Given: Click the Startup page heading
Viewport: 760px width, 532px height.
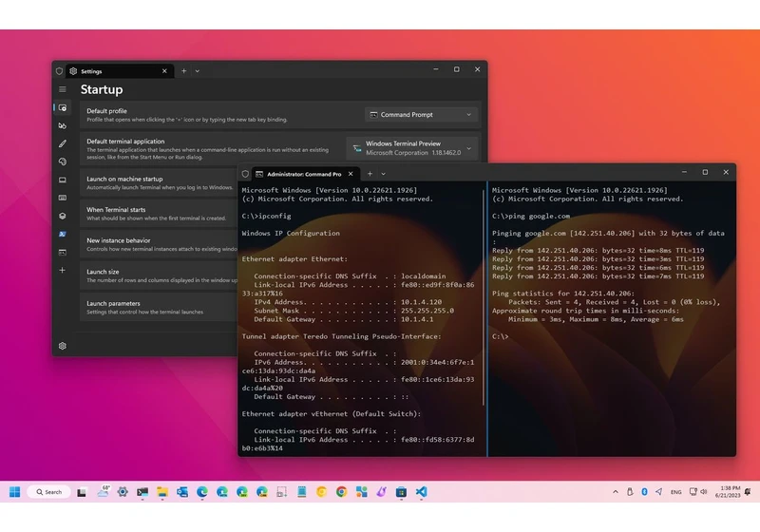Looking at the screenshot, I should pos(102,89).
